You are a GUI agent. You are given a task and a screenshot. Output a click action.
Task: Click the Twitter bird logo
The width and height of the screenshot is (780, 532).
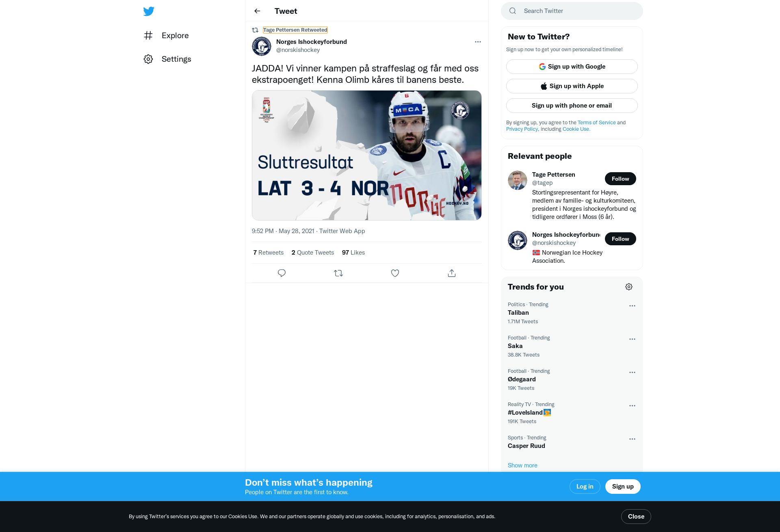(x=149, y=11)
